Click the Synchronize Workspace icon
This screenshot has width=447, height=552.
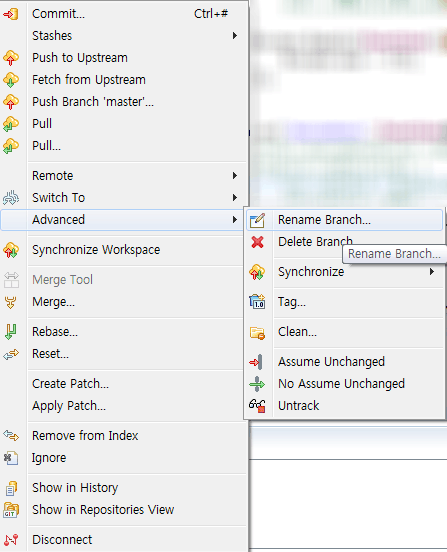click(11, 250)
